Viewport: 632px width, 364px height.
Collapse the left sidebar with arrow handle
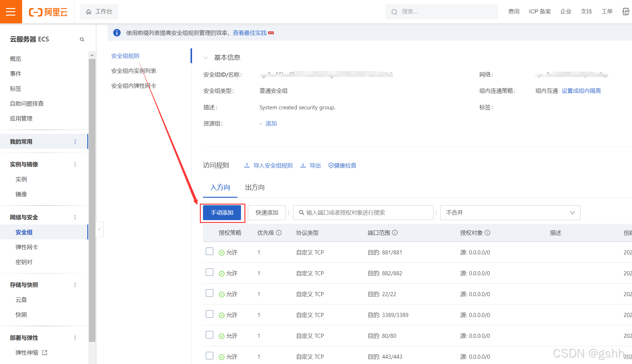pyautogui.click(x=99, y=229)
